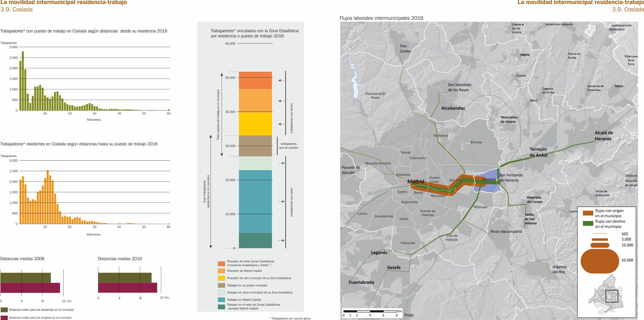Click the 'Arganda del Rey' map label
The width and height of the screenshot is (644, 320).
(560, 269)
